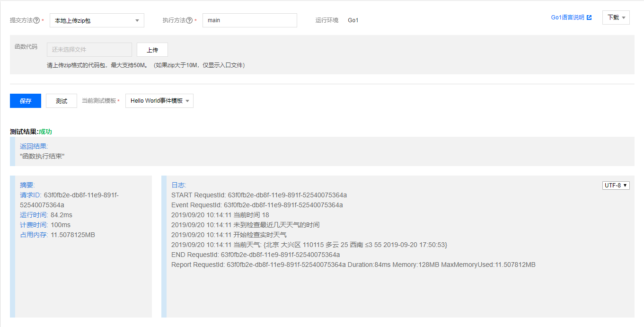Click the 运行环境 Go1 value
The width and height of the screenshot is (644, 327).
(353, 20)
